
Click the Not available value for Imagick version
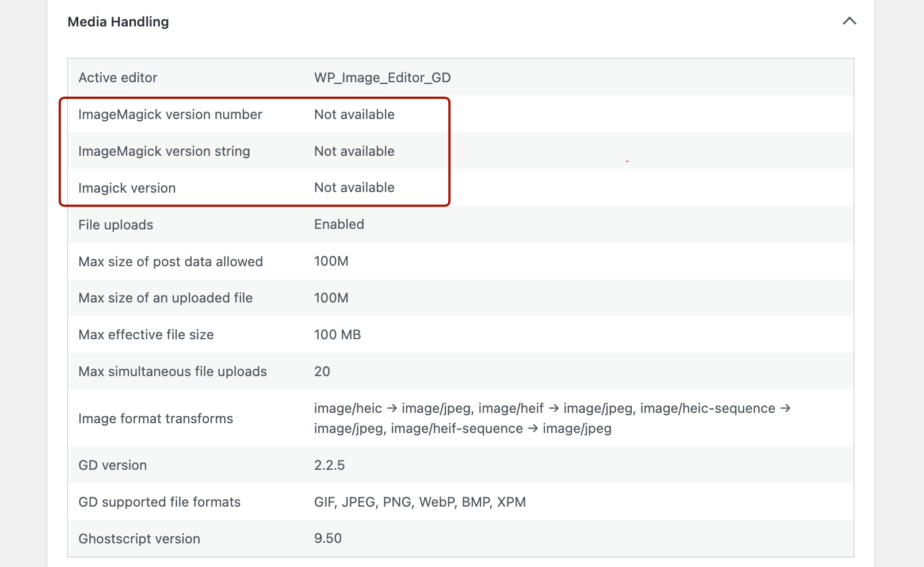(x=354, y=187)
